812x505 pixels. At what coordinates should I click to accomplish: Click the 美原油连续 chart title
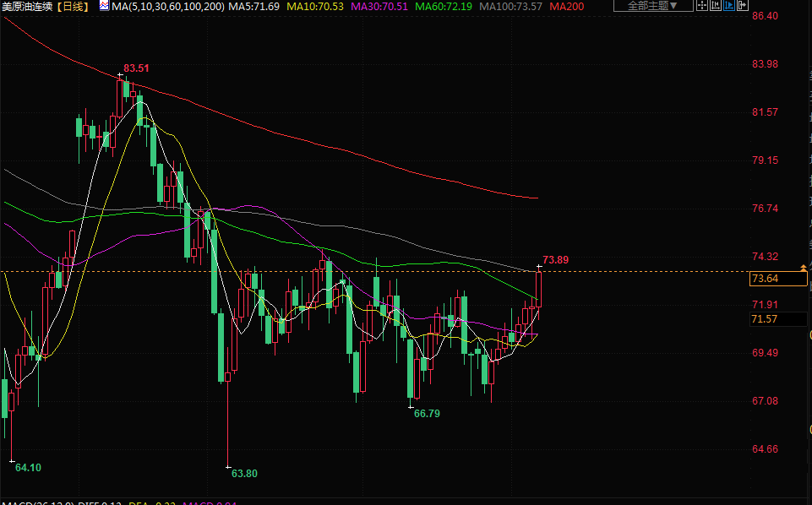pos(28,7)
